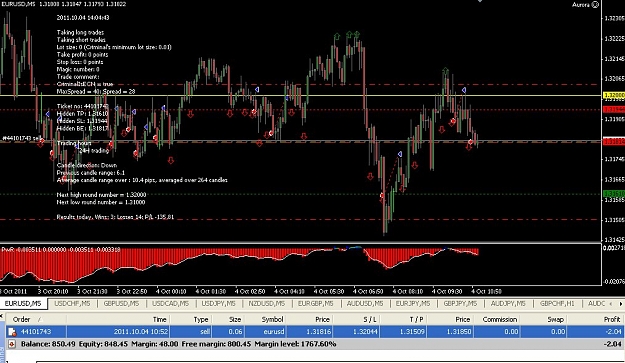
Task: Click the take profit value 1.31509
Action: tap(412, 332)
